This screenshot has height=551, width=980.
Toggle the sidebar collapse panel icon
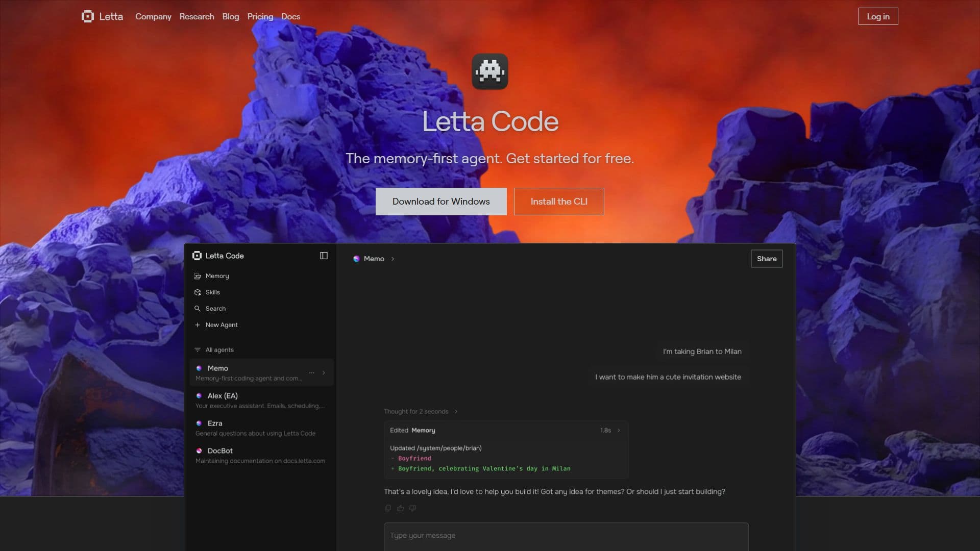coord(324,256)
